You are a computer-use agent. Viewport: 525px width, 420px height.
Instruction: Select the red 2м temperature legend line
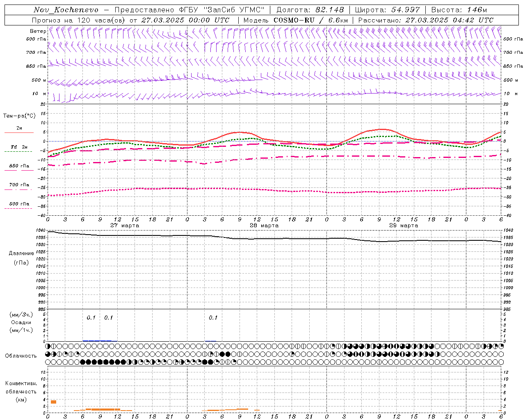click(19, 132)
